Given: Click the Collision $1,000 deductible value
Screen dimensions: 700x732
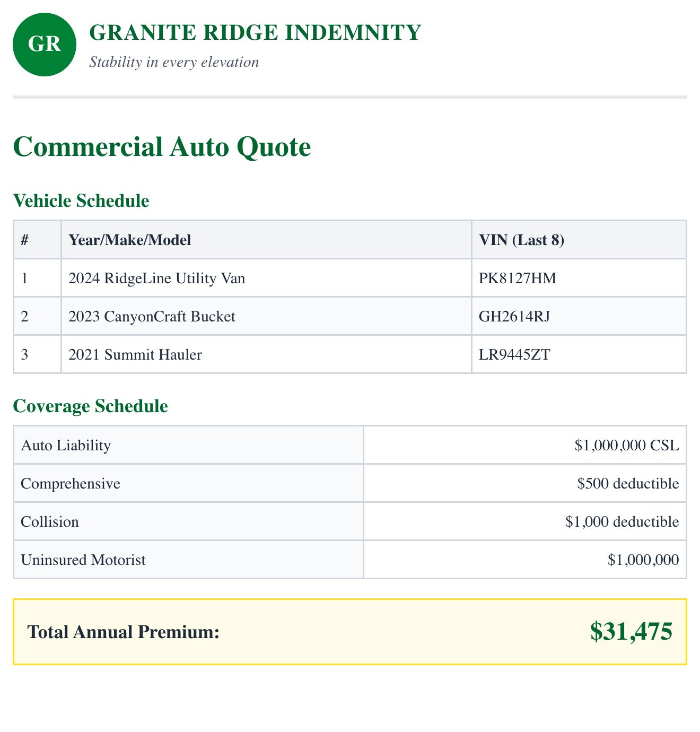Looking at the screenshot, I should pos(622,521).
